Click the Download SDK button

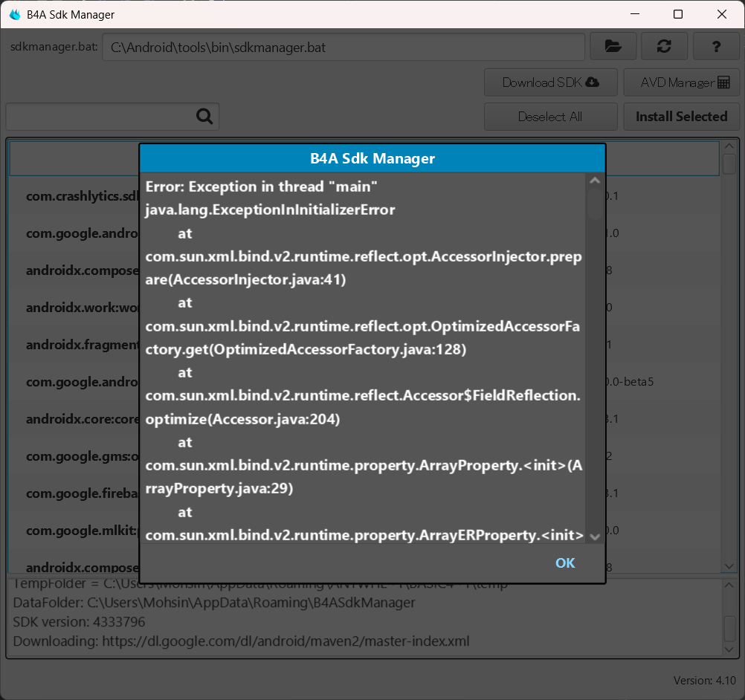click(551, 82)
